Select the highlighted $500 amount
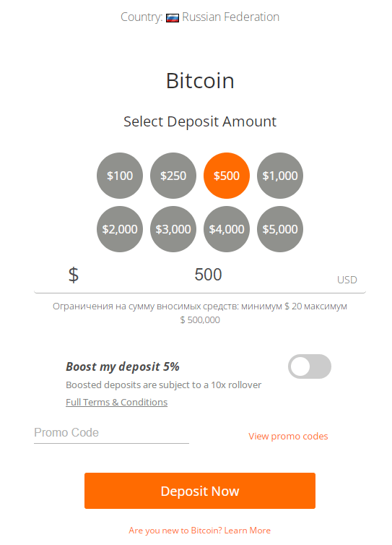Image resolution: width=392 pixels, height=545 pixels. pos(227,176)
